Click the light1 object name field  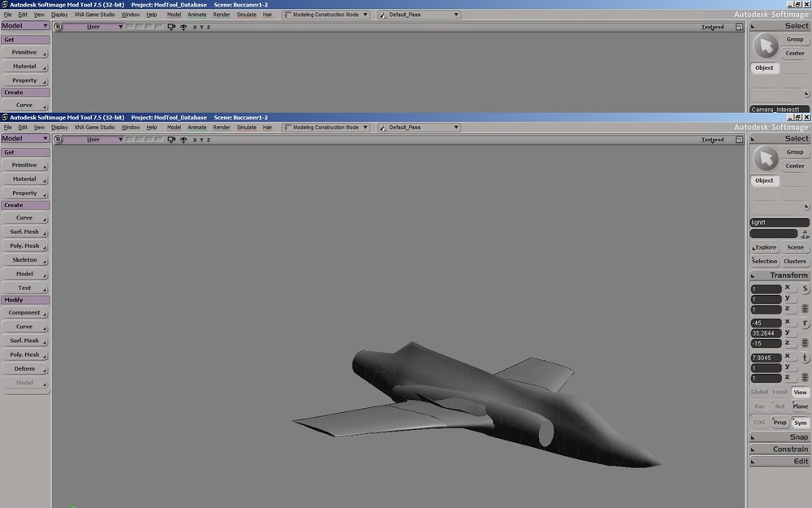pyautogui.click(x=779, y=223)
